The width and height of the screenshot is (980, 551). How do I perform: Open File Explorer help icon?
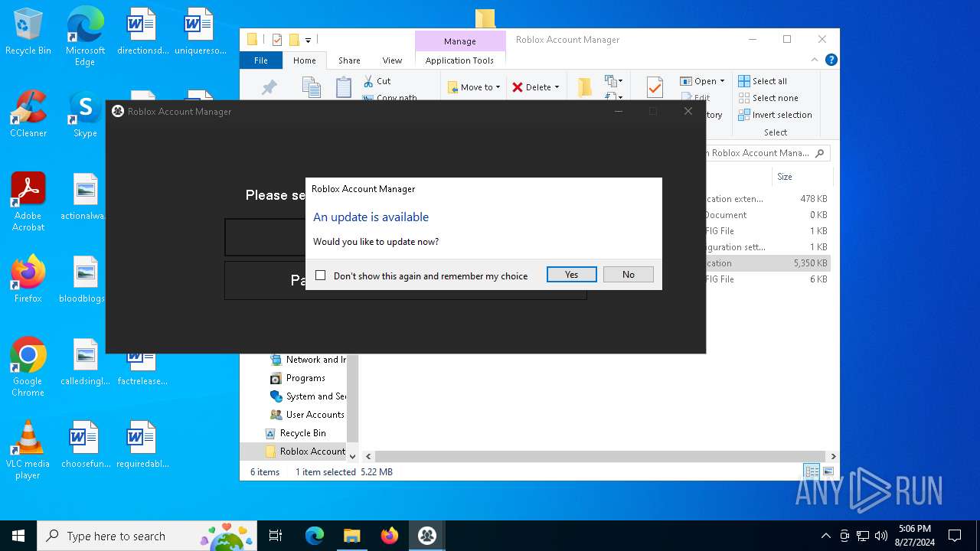pos(831,60)
